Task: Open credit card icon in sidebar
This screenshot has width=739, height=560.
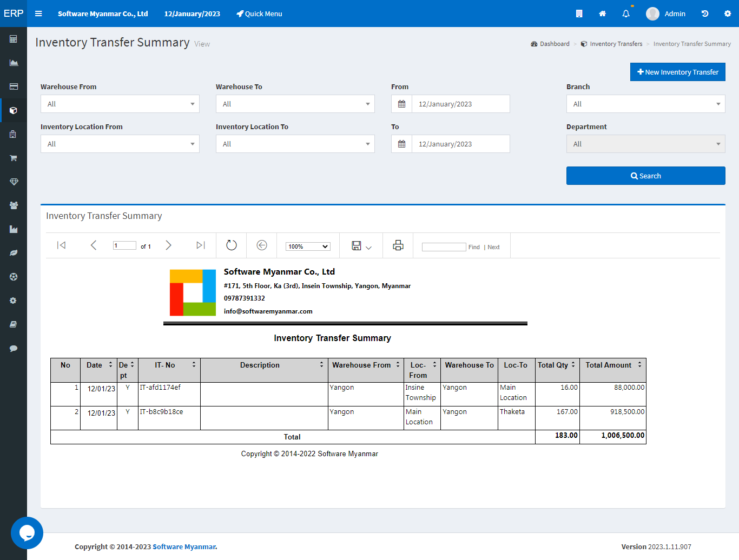Action: (x=14, y=86)
